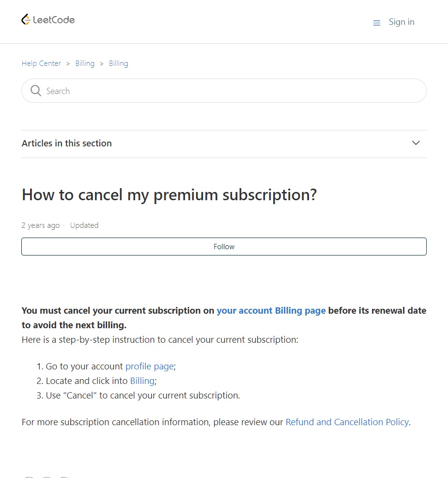Go to Help Center breadcrumb
This screenshot has width=448, height=478.
[x=41, y=64]
